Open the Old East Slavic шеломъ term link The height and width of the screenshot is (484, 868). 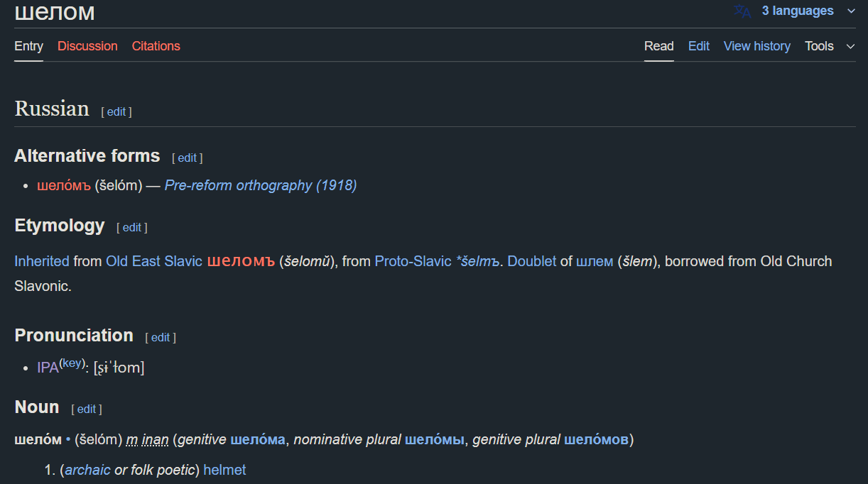pos(241,261)
